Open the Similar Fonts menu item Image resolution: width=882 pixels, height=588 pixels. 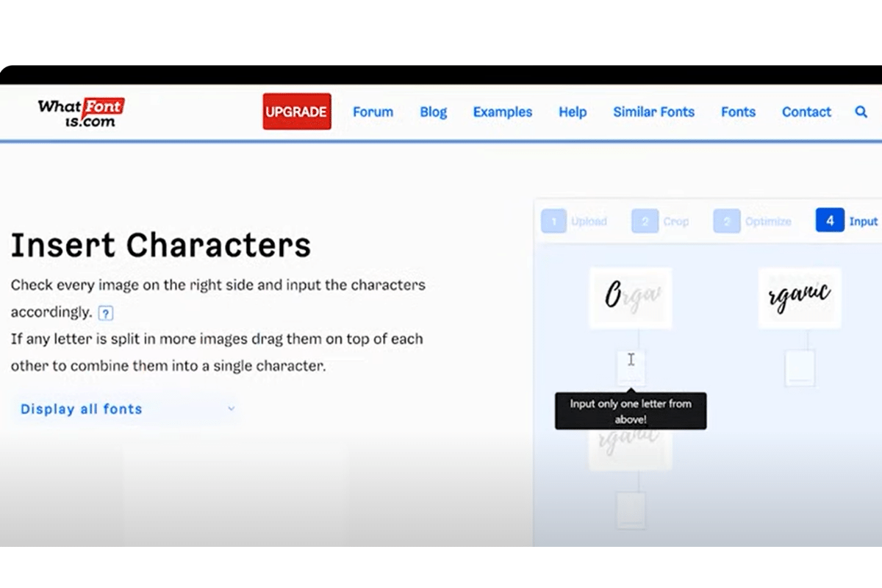(x=653, y=112)
